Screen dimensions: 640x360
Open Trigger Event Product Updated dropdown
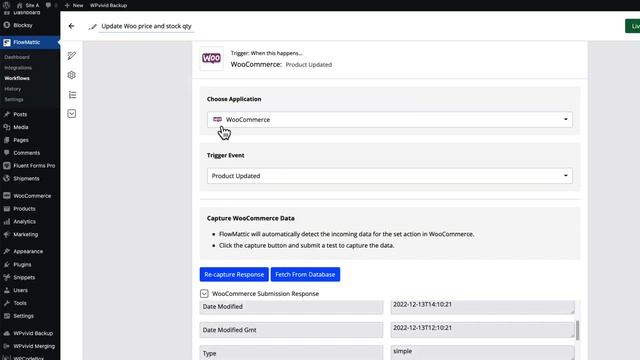pos(390,176)
